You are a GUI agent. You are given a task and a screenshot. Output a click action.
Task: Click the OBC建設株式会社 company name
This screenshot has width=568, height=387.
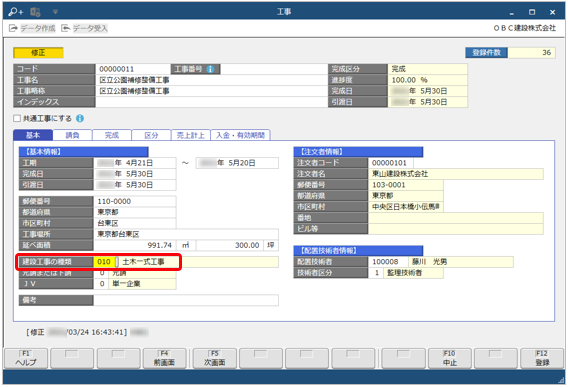coord(525,28)
